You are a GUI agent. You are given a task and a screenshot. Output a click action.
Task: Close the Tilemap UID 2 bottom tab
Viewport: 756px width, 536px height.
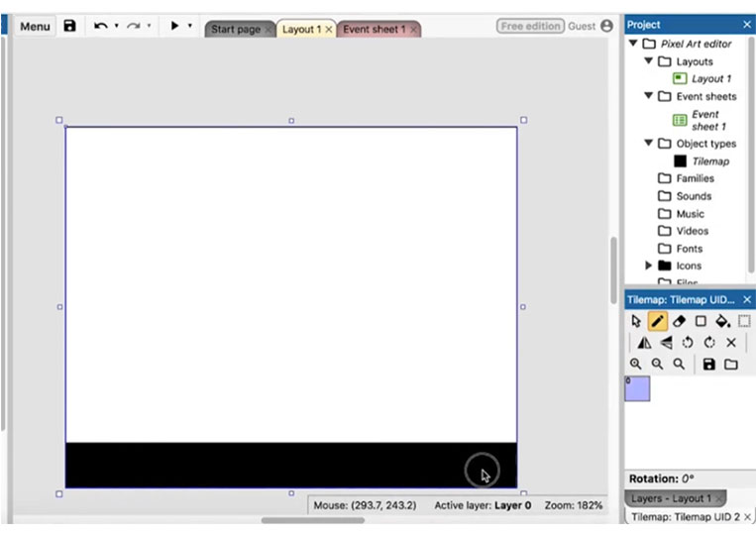(747, 517)
